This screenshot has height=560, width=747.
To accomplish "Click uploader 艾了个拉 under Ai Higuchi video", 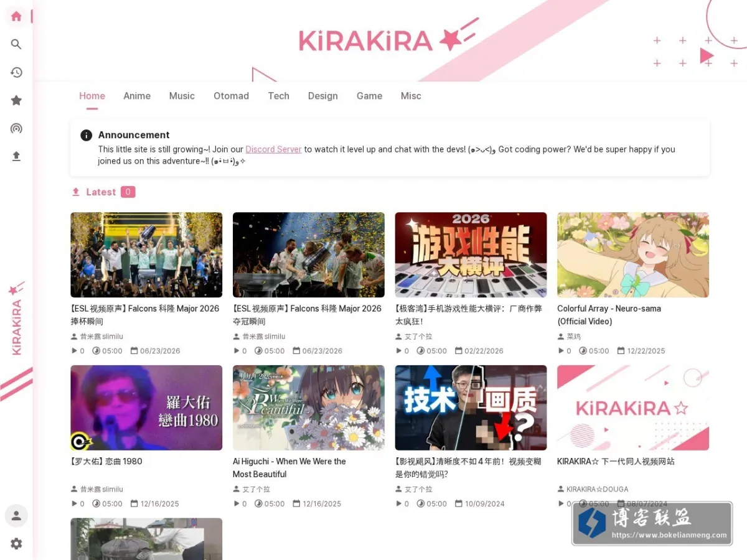I will tap(256, 490).
